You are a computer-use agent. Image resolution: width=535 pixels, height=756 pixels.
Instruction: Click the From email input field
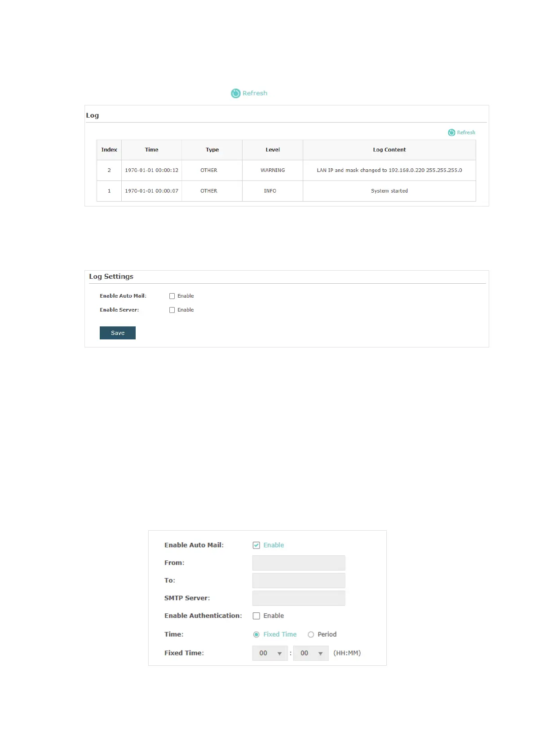point(299,563)
